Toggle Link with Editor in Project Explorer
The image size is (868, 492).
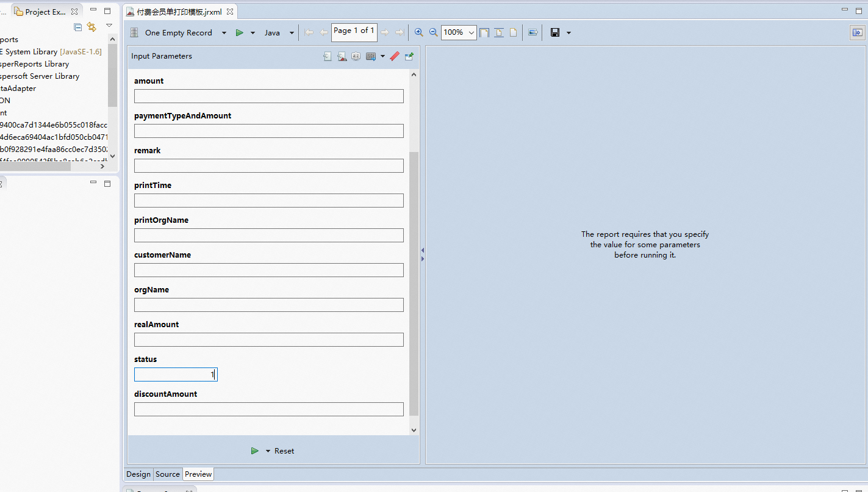91,27
